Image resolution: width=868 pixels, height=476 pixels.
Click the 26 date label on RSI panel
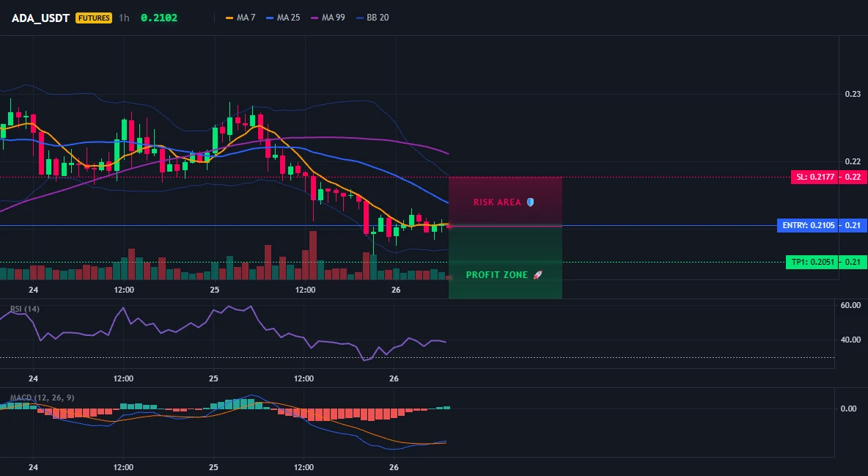pyautogui.click(x=394, y=378)
